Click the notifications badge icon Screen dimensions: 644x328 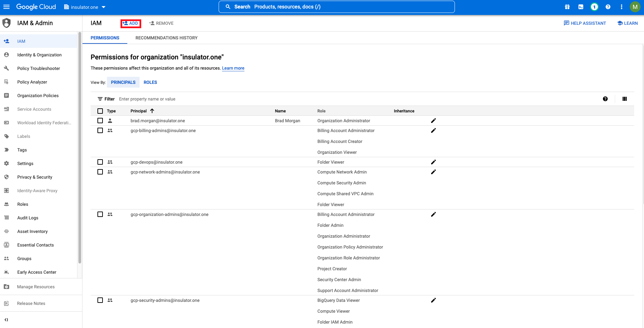click(594, 7)
